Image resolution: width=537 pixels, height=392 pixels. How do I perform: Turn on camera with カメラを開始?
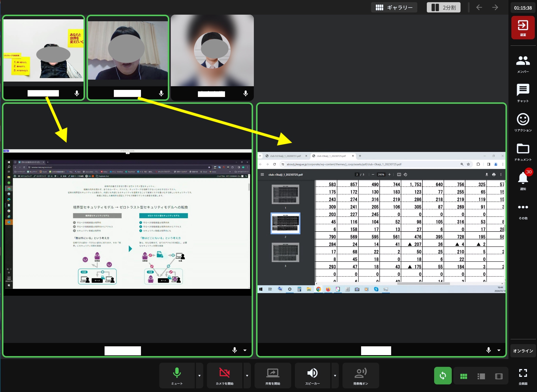tap(225, 376)
